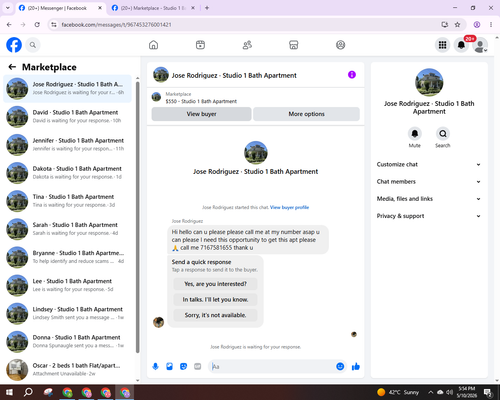The height and width of the screenshot is (400, 500).
Task: Open Tina's conversation in chat list
Action: click(67, 201)
